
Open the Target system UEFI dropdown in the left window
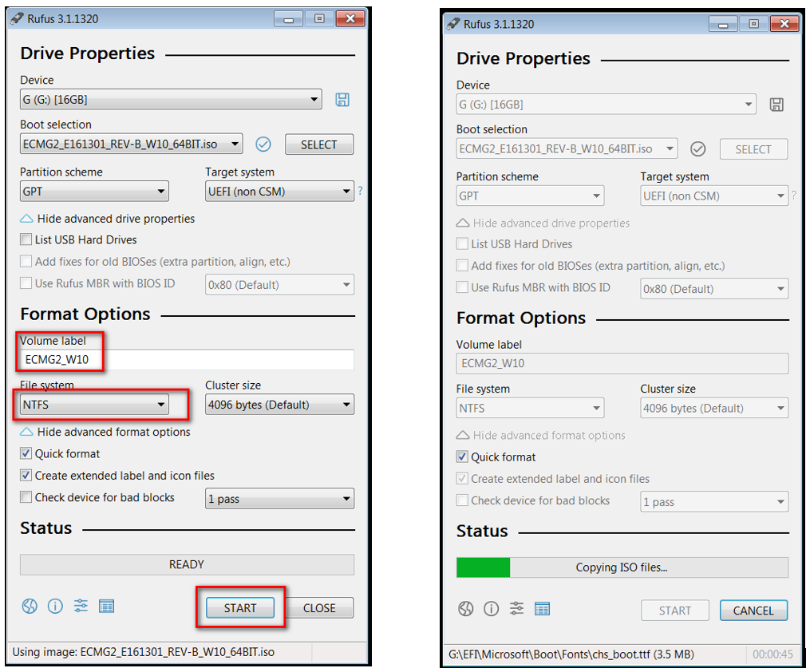point(279,192)
